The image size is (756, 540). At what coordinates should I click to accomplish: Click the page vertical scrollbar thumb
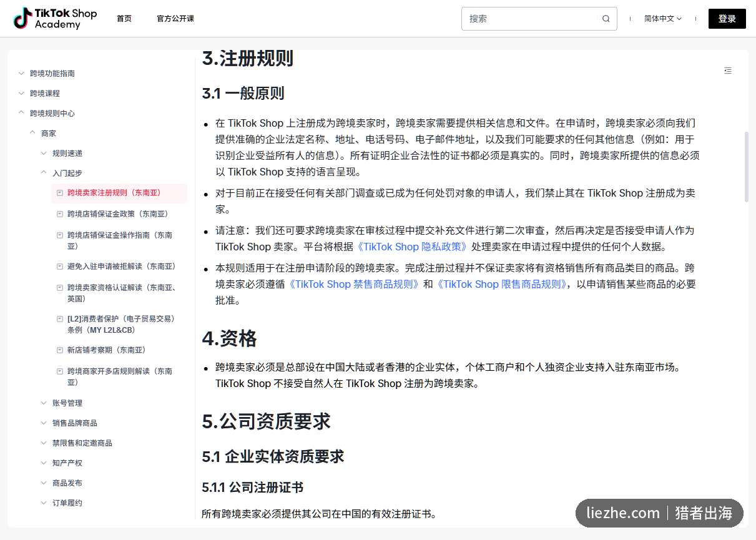747,167
